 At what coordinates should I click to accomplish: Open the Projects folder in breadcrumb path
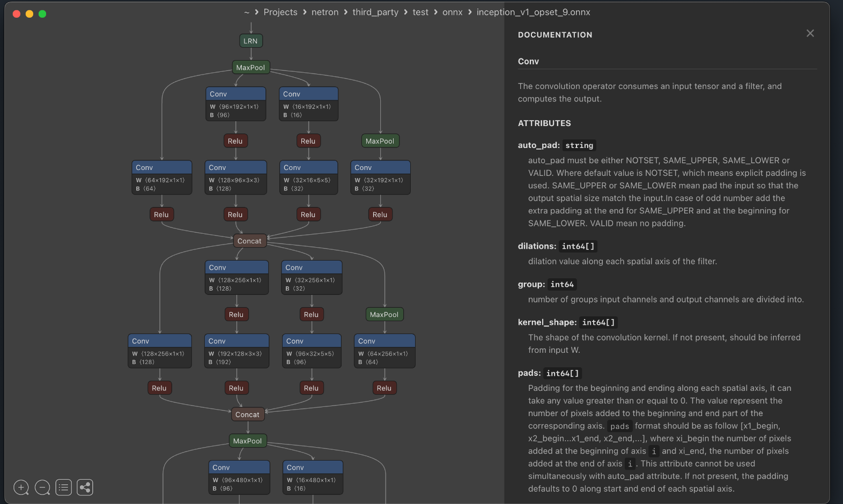(x=280, y=12)
